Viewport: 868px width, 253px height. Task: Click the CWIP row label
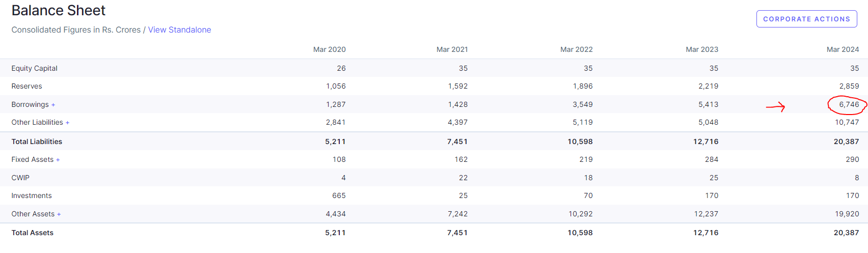[20, 178]
